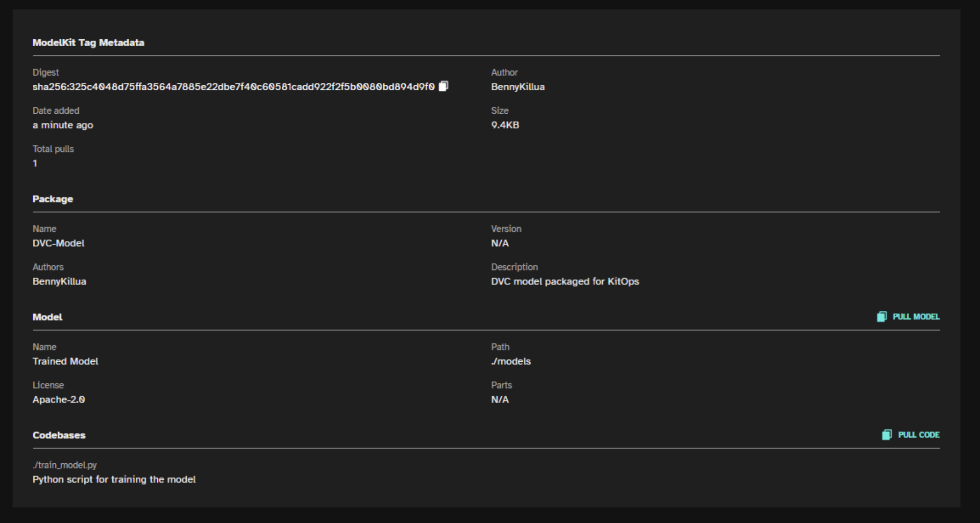Click the Author value BennyKillua under Tag Metadata
This screenshot has width=980, height=523.
(x=518, y=87)
